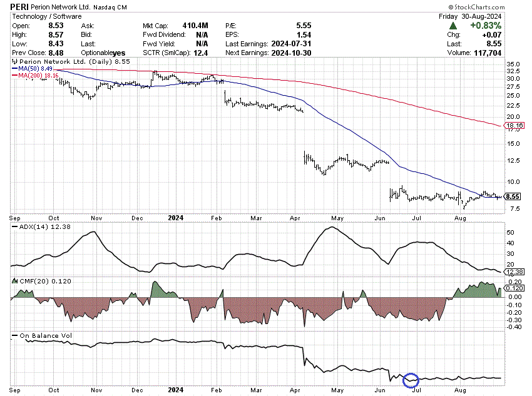Viewport: 532px width, 396px height.
Task: Click the -0.40 label on the CMF axis
Action: click(514, 327)
